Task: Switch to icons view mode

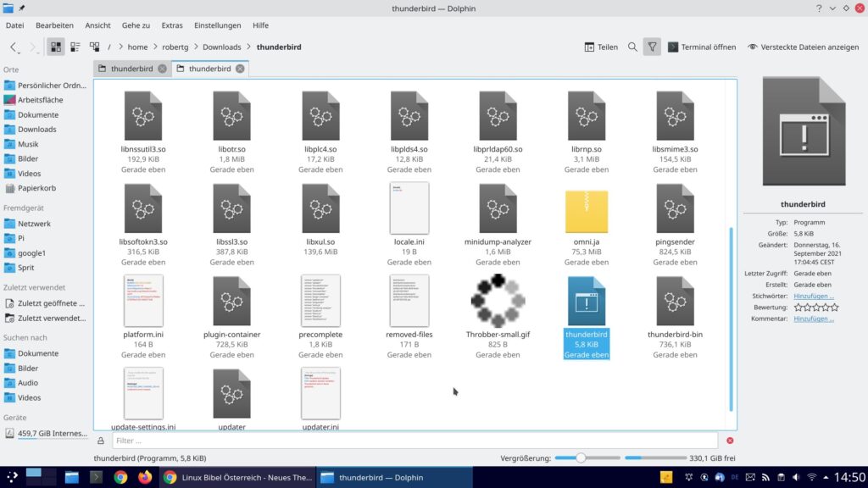Action: (56, 47)
